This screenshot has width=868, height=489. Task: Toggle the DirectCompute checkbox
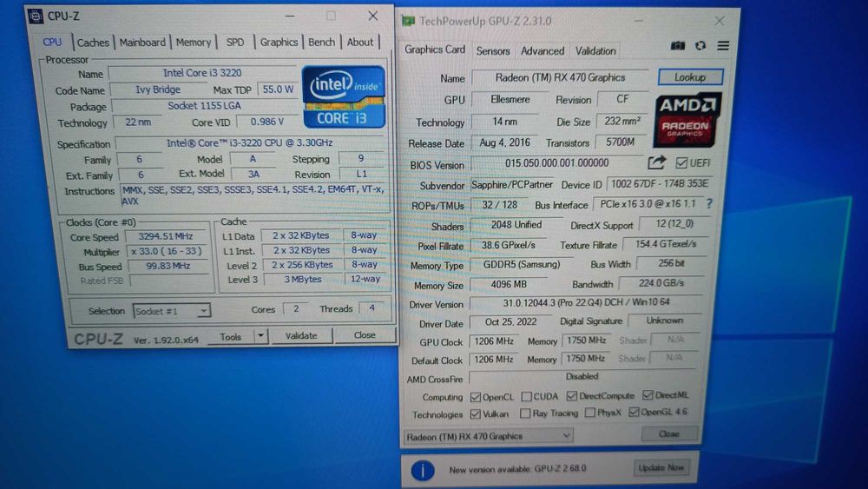572,396
